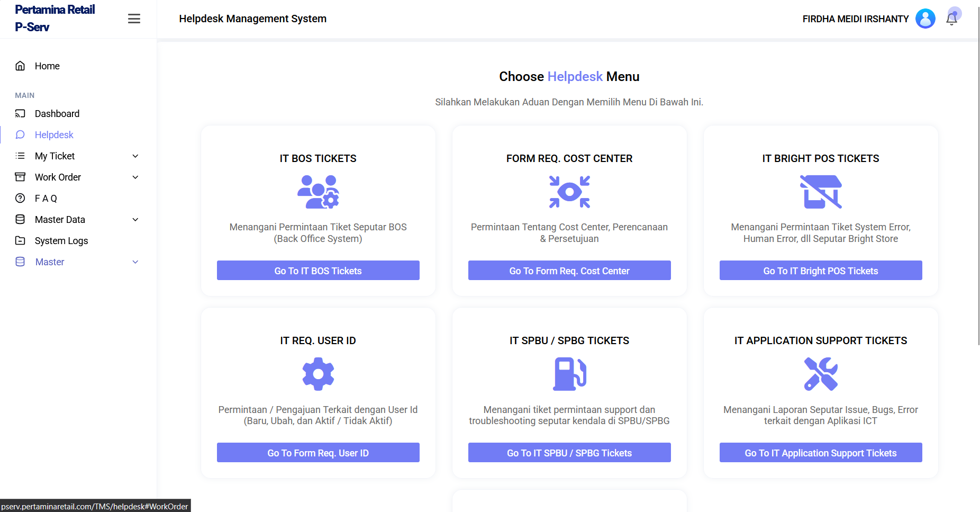Click the IT Req. User ID gear icon
This screenshot has height=512, width=980.
click(x=318, y=374)
